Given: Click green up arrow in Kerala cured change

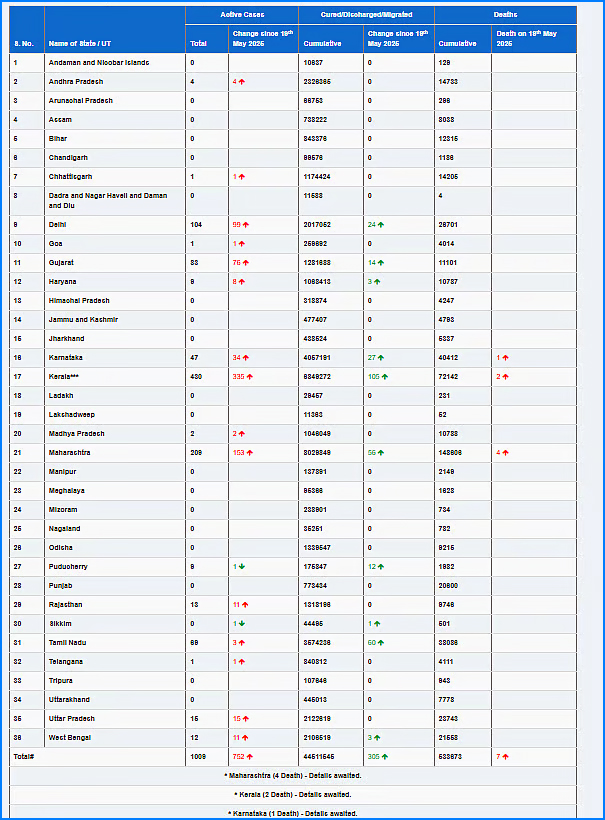Looking at the screenshot, I should [387, 377].
